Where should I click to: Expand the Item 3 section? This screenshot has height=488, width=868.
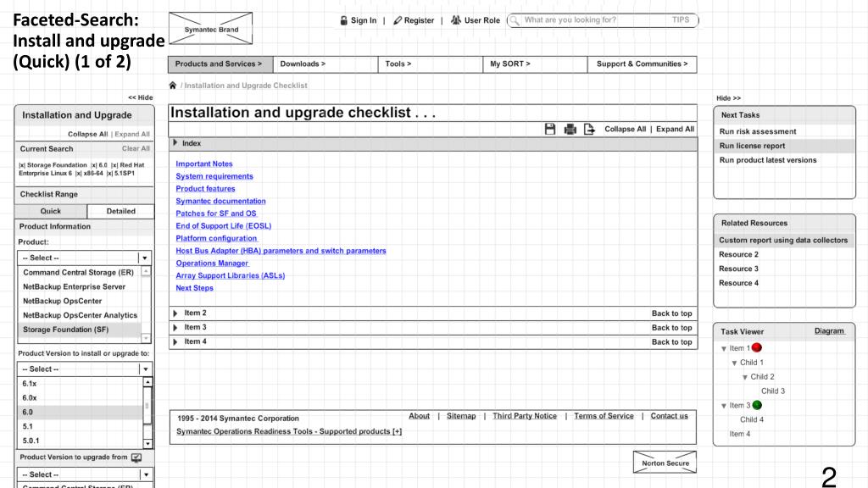point(175,328)
